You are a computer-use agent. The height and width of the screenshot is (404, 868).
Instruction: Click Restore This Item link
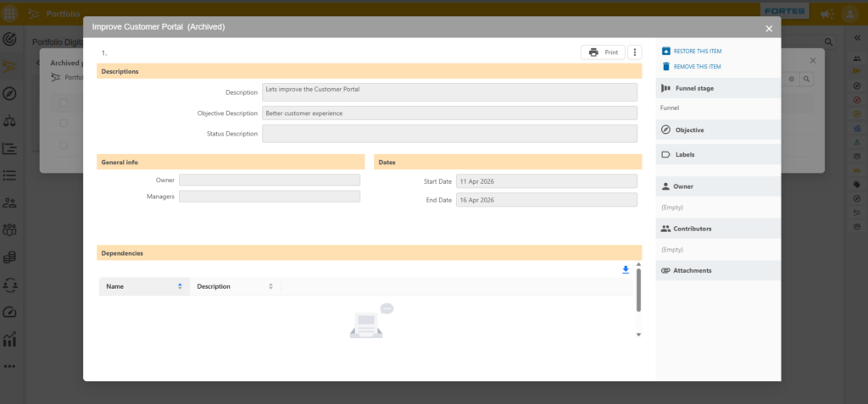point(692,51)
